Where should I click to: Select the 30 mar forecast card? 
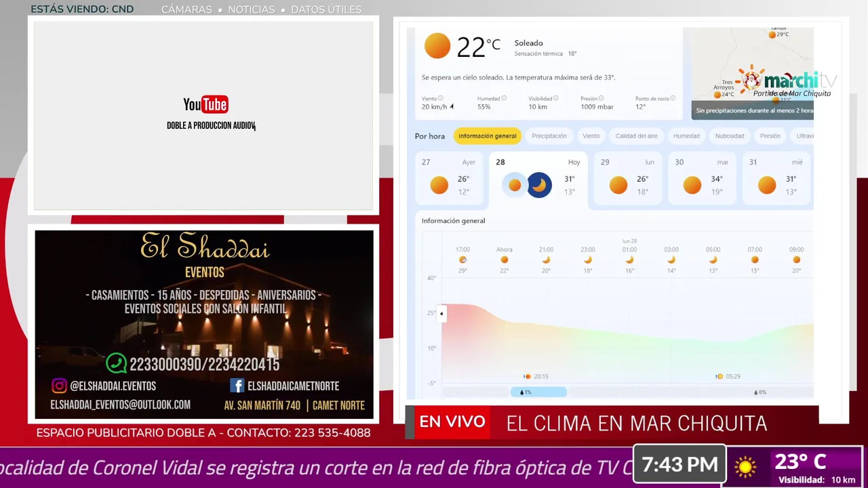(x=702, y=178)
